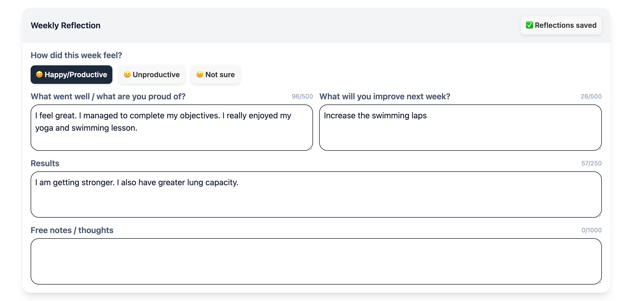Image resolution: width=644 pixels, height=301 pixels.
Task: Click the resize grip on the improve-next-week textbox
Action: coord(600,148)
